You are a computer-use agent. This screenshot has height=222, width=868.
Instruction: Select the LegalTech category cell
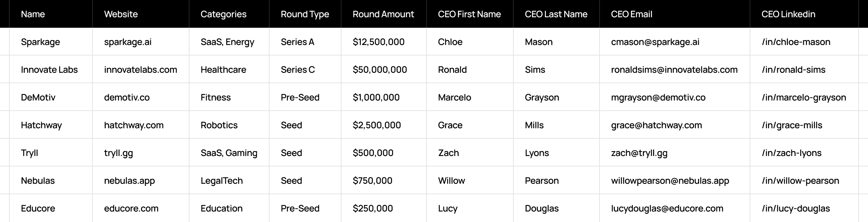(229, 180)
